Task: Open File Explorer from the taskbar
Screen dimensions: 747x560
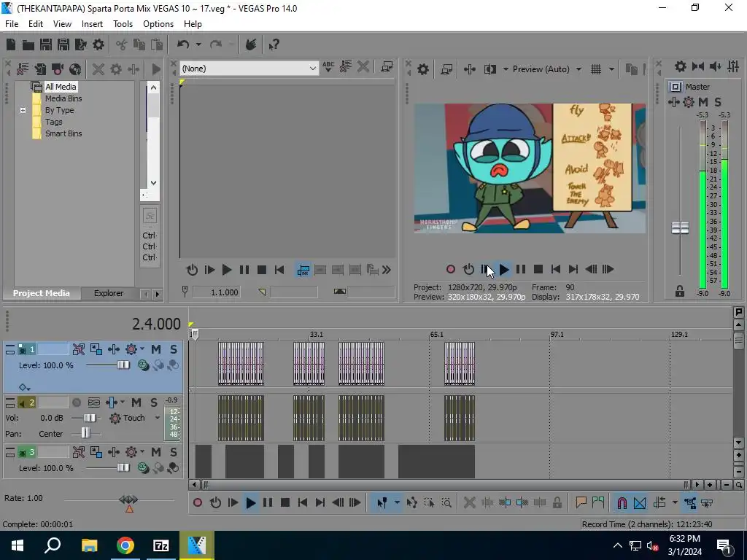Action: (89, 545)
